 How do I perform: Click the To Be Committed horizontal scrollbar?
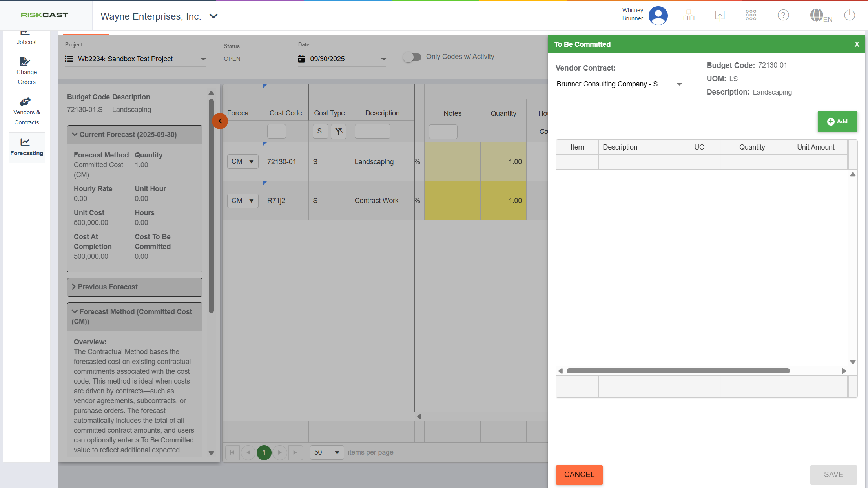(678, 371)
